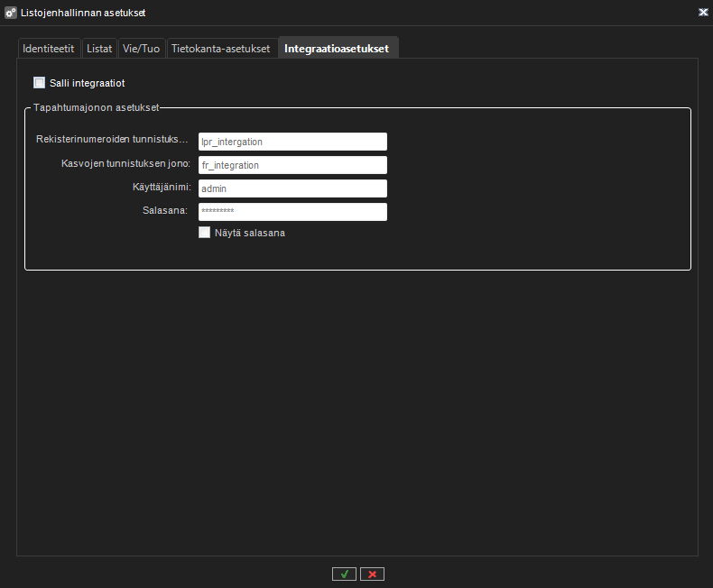Click the Rekisterinumeroiden tunnistuks… label
Image resolution: width=713 pixels, height=588 pixels.
[112, 140]
